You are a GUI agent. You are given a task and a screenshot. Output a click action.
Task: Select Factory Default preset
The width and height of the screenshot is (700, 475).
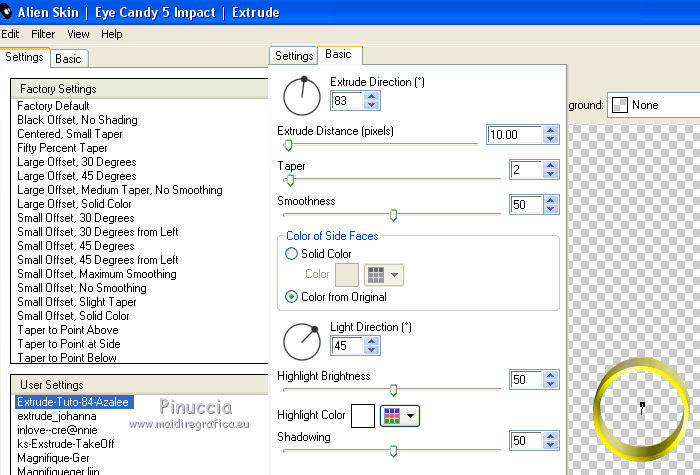point(53,106)
